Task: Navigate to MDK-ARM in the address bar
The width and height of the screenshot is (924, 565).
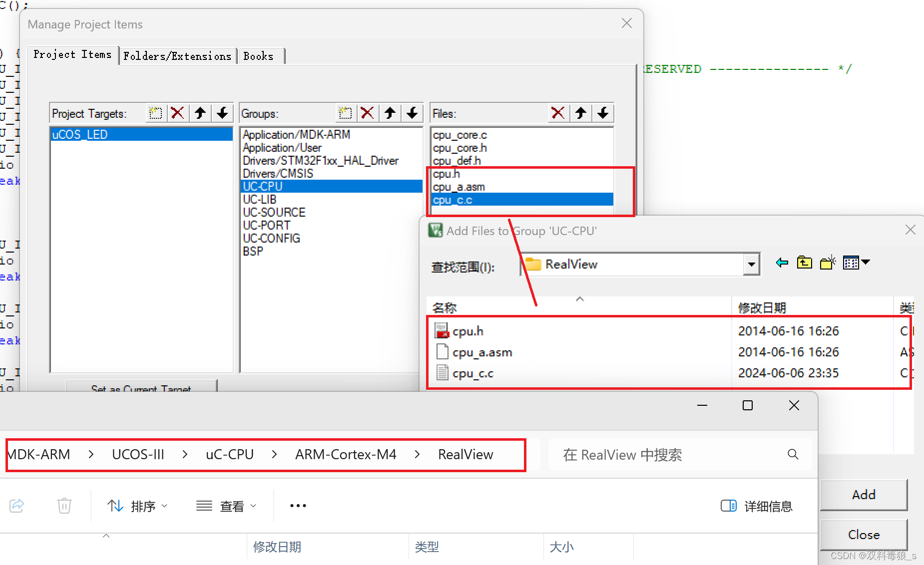Action: coord(38,454)
